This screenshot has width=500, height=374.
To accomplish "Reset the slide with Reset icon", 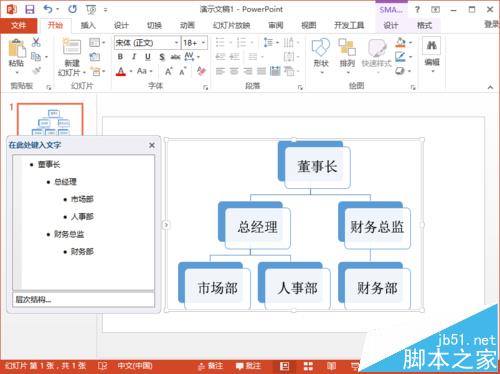I will pos(94,57).
